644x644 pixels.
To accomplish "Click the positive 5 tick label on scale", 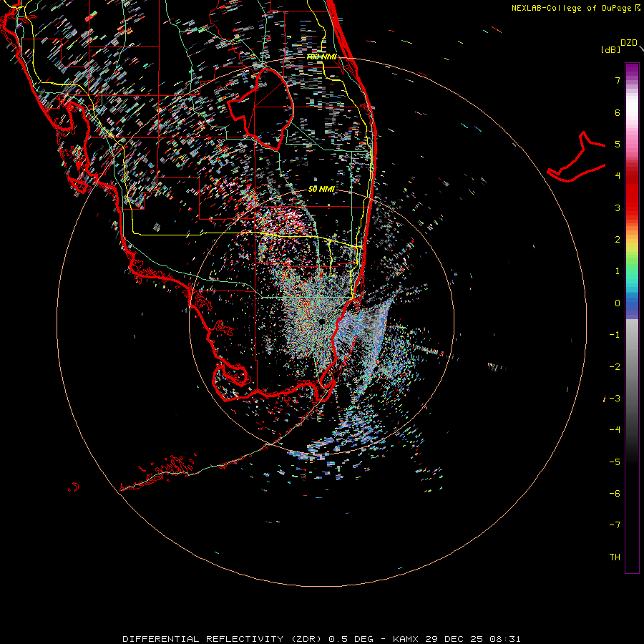I will (x=618, y=144).
